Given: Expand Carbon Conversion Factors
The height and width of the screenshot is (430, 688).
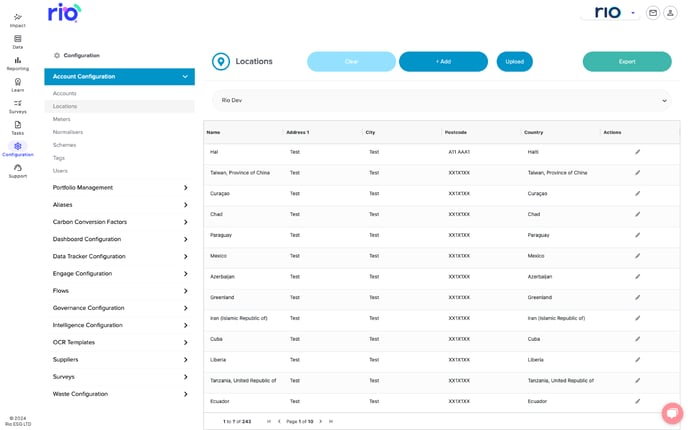Looking at the screenshot, I should coord(119,222).
